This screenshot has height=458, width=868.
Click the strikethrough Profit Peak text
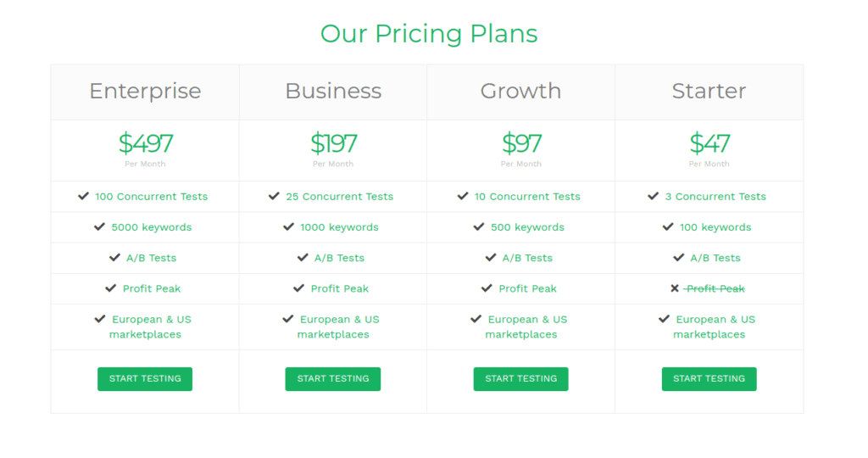point(715,288)
